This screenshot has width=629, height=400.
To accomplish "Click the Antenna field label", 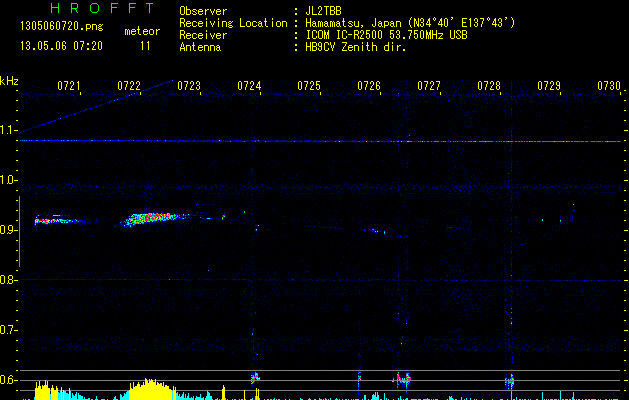I will pyautogui.click(x=200, y=47).
